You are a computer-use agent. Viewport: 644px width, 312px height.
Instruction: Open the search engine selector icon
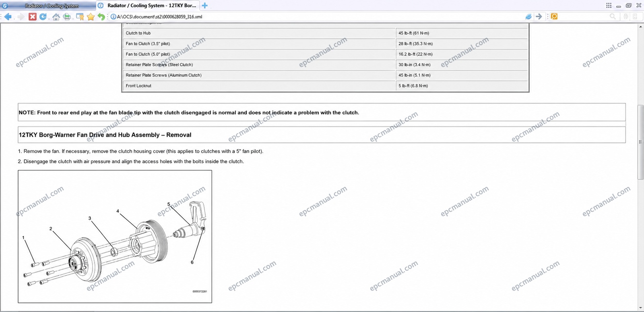[554, 17]
